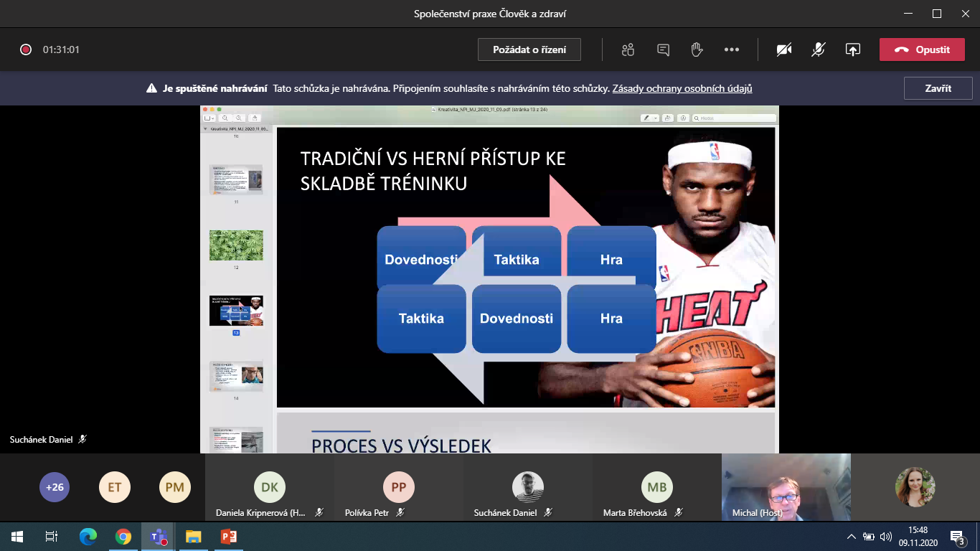
Task: Raise your hand in the meeting
Action: coord(696,50)
